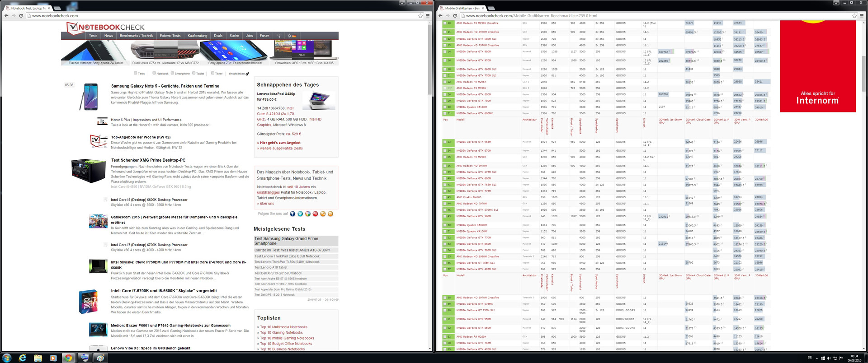This screenshot has height=363, width=868.
Task: Open the Suche menu item
Action: pos(234,36)
